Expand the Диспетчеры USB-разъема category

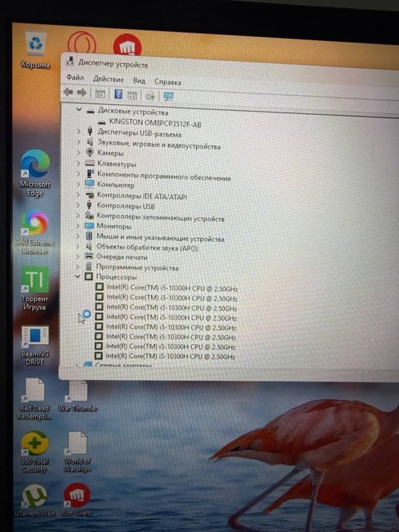[x=78, y=131]
